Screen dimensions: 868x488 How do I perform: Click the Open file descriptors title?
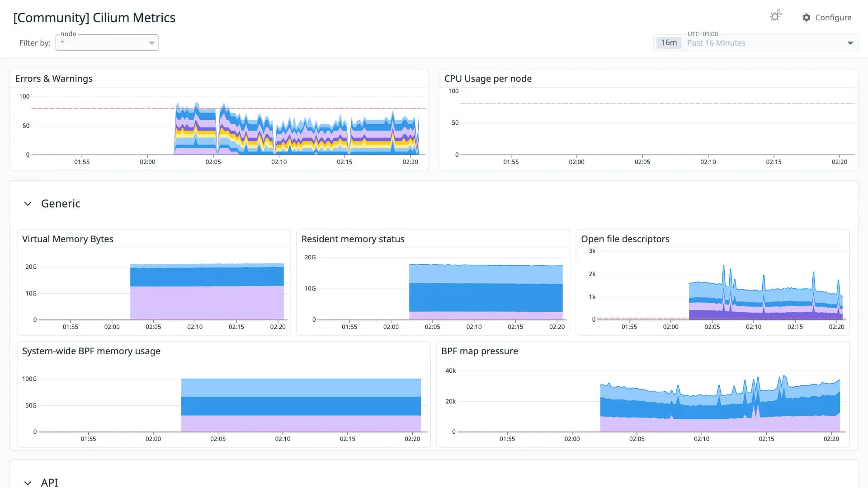click(625, 239)
